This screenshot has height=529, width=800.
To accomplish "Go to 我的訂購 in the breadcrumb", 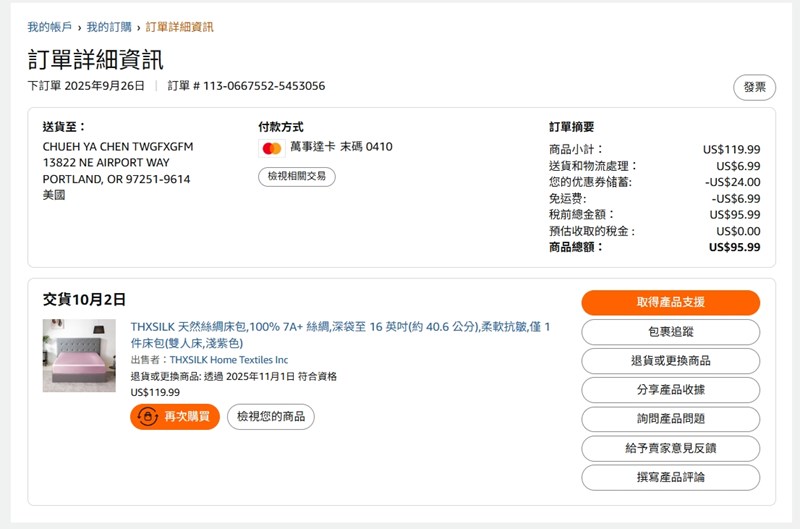I will point(108,27).
